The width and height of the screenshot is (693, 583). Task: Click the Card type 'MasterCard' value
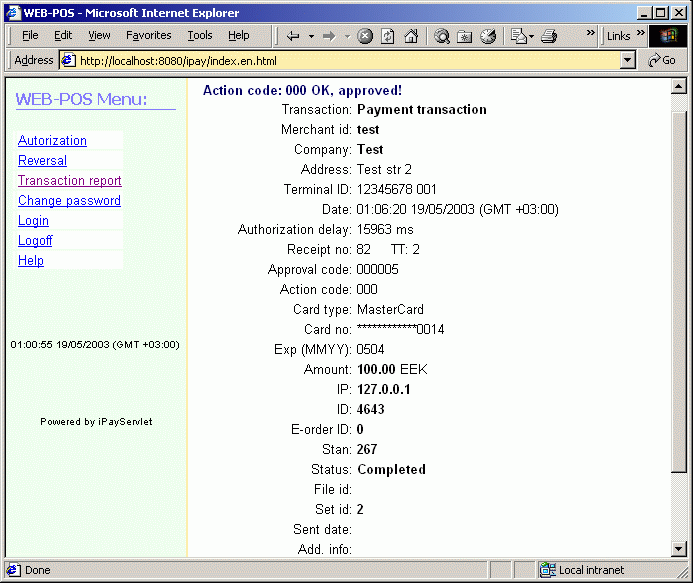[390, 309]
